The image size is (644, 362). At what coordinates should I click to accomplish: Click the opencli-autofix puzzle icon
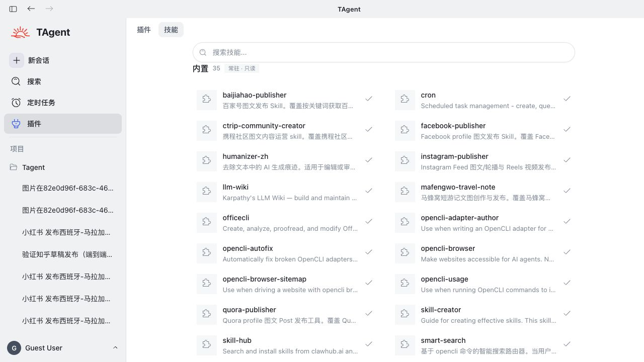(206, 253)
